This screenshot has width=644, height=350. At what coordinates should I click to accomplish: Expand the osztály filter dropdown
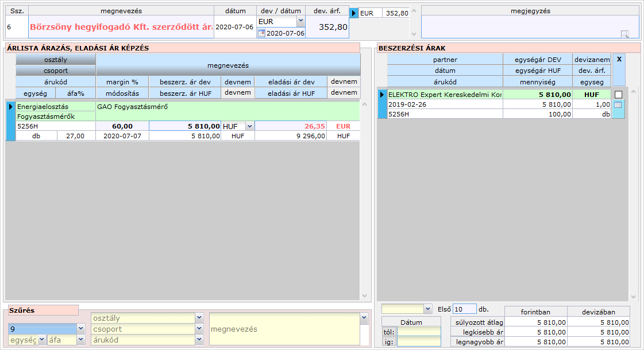(x=199, y=318)
